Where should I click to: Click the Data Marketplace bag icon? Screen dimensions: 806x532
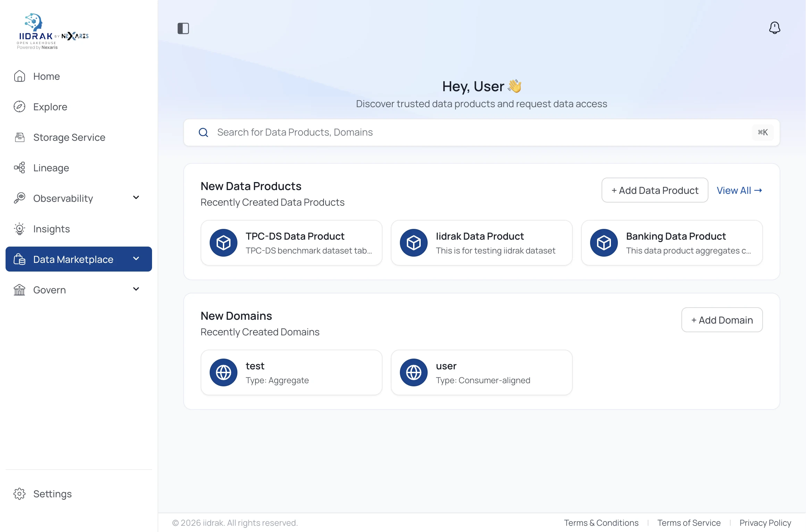click(19, 259)
